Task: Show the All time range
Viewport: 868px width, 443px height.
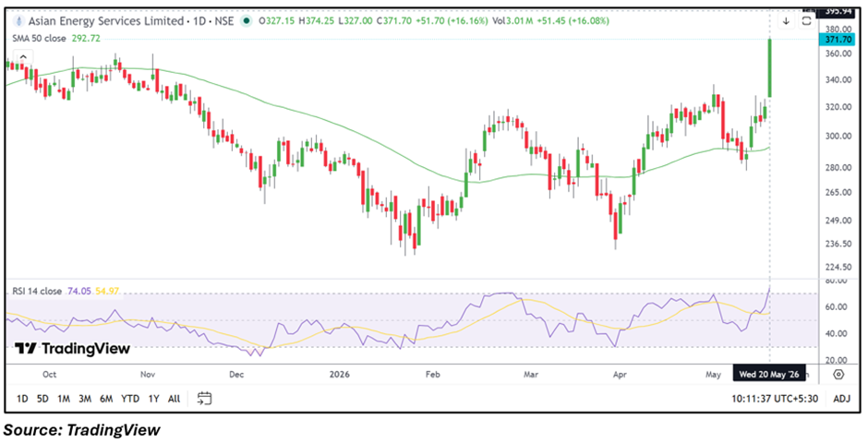Action: [174, 398]
